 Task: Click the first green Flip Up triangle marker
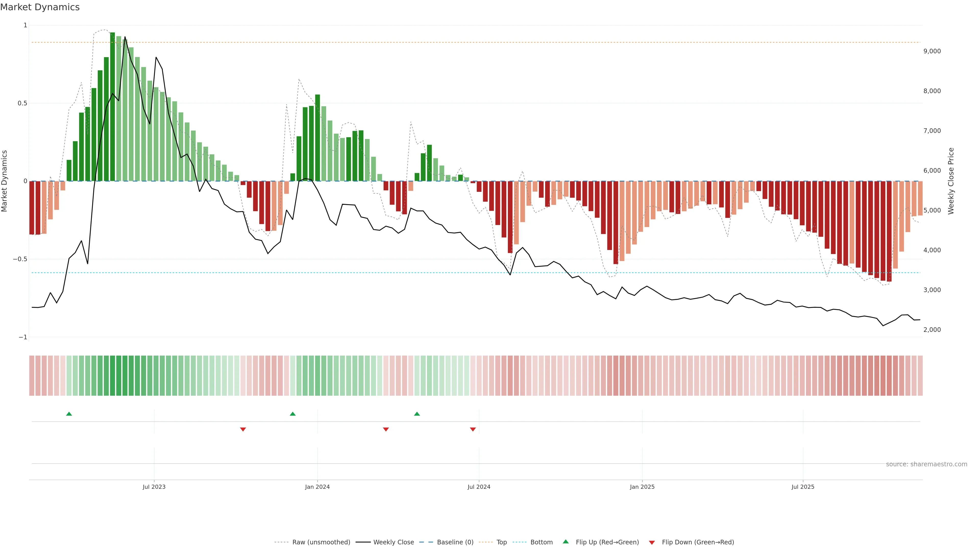tap(69, 414)
